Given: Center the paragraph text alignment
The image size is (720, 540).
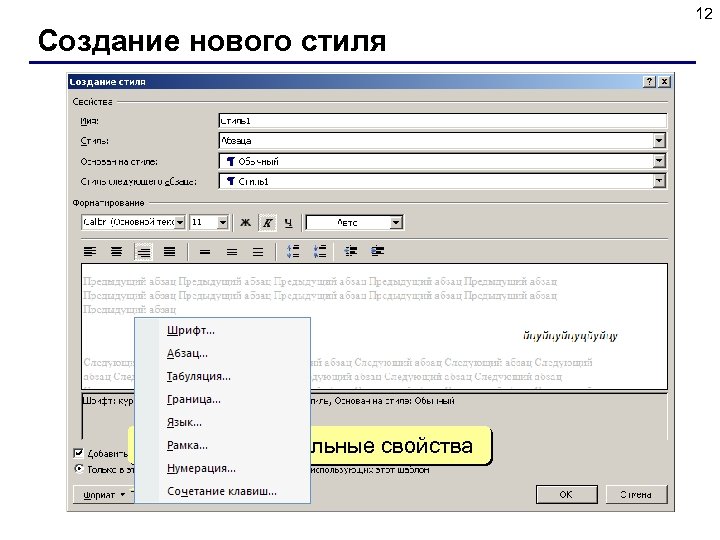Looking at the screenshot, I should (117, 252).
